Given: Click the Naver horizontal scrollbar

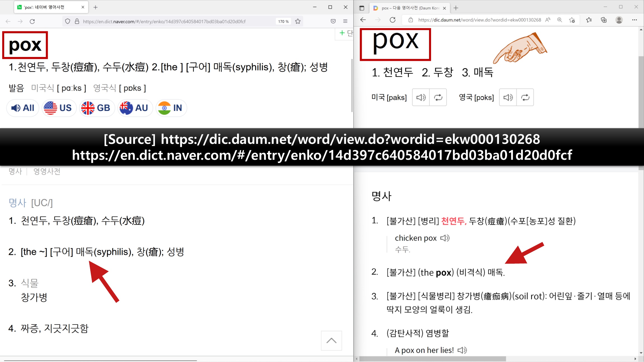Looking at the screenshot, I should point(101,360).
